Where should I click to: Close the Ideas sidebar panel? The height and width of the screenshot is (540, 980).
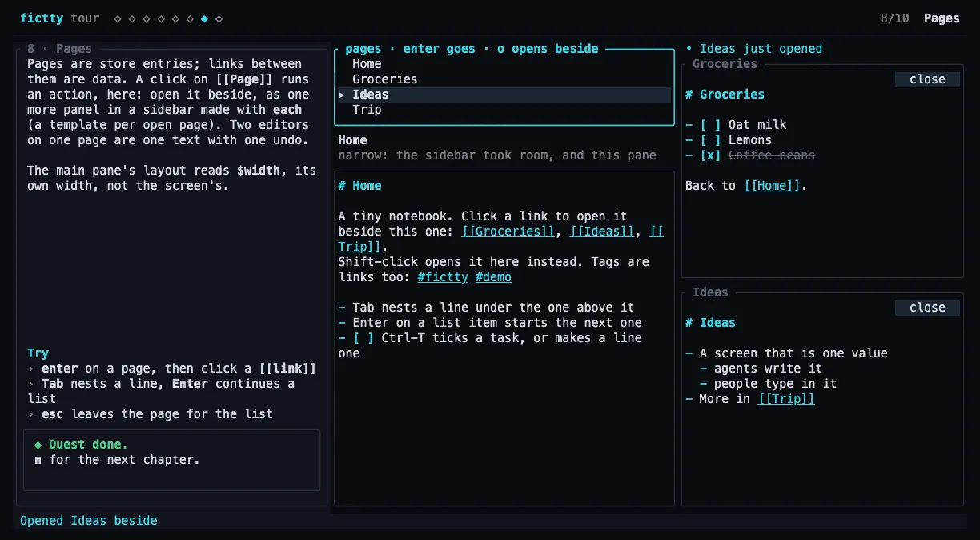(927, 308)
